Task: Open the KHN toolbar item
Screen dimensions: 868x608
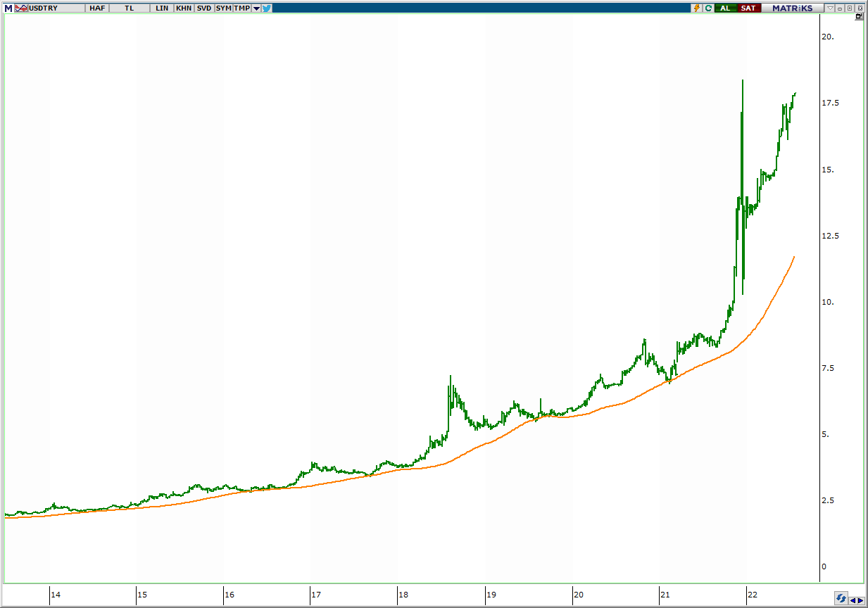Action: pos(184,8)
